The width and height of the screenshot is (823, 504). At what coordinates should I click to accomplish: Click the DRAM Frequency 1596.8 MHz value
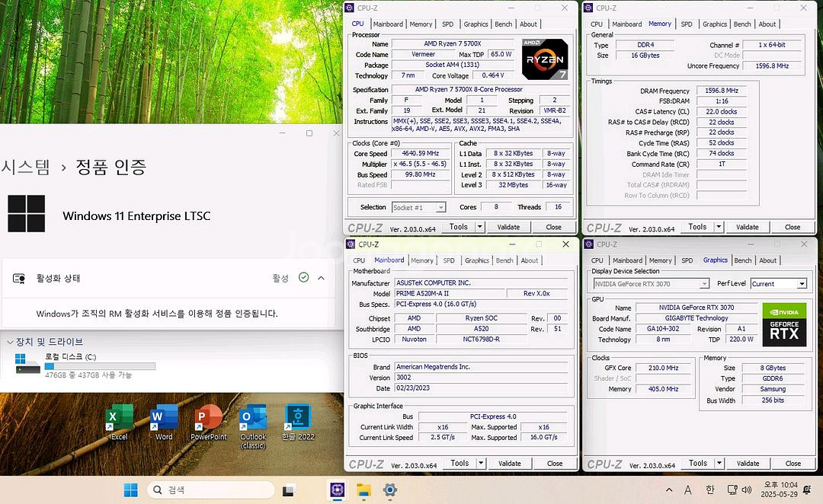point(722,91)
